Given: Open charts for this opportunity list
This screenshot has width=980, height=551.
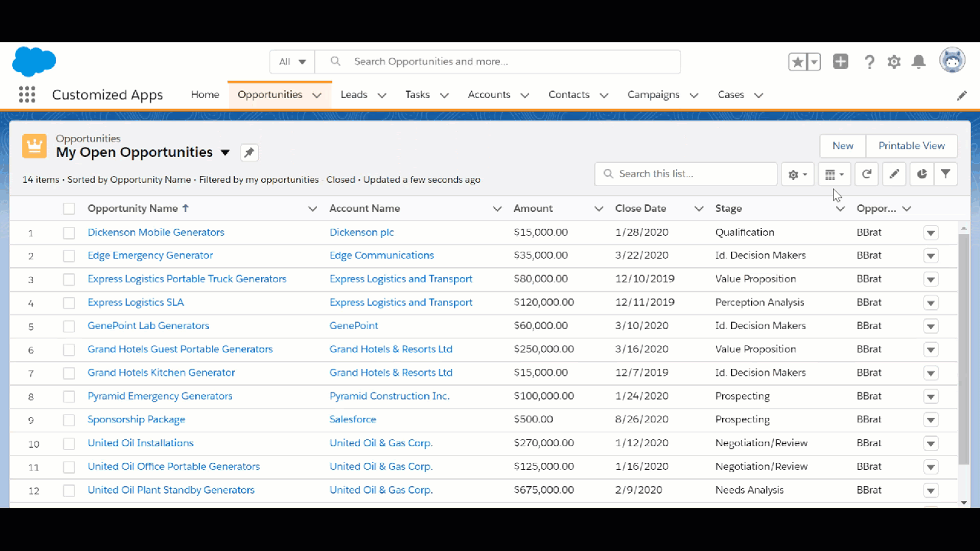Looking at the screenshot, I should point(921,174).
